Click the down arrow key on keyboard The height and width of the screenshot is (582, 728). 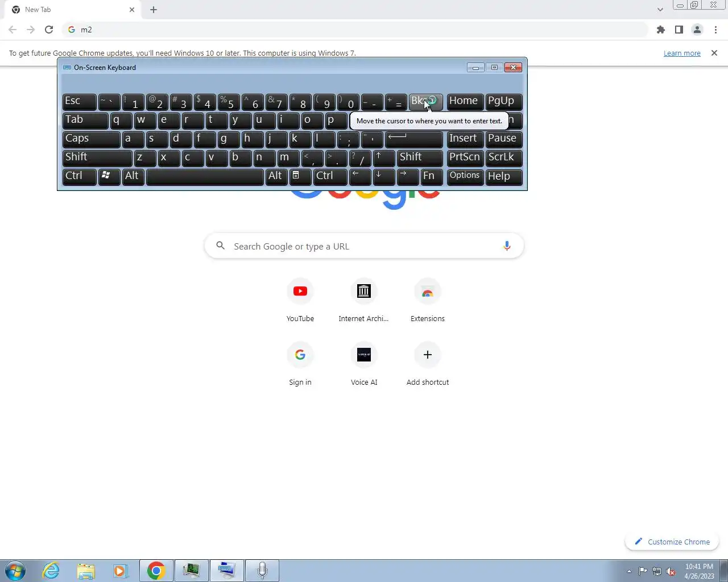(384, 177)
